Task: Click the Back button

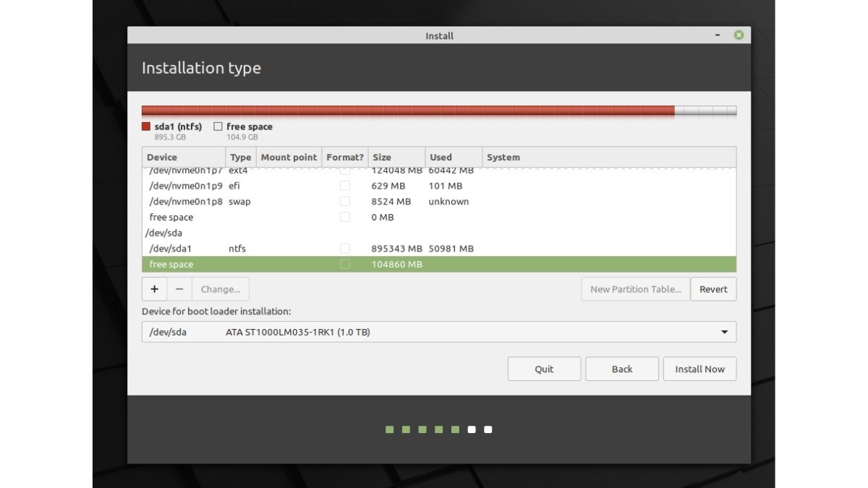Action: coord(621,369)
